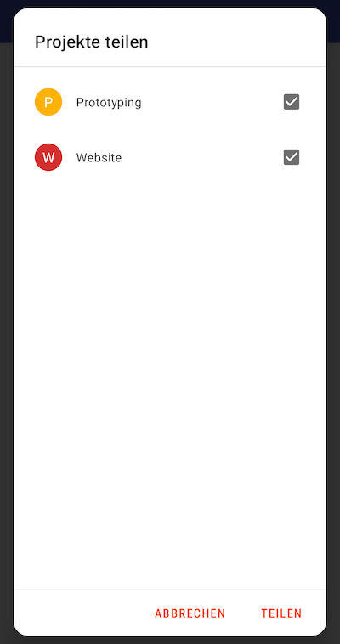This screenshot has width=340, height=644.
Task: Click the checkmark beside Website
Action: tap(292, 157)
